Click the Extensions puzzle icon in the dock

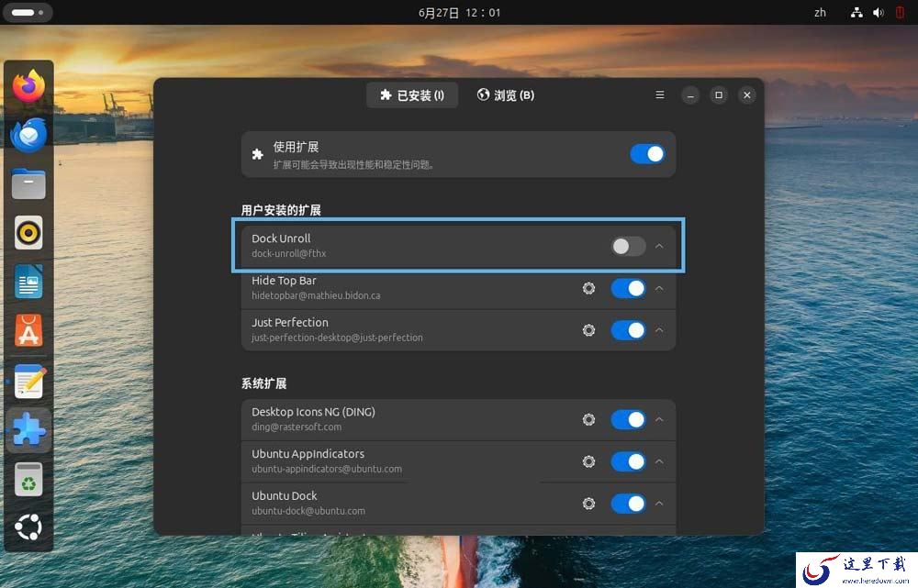28,430
